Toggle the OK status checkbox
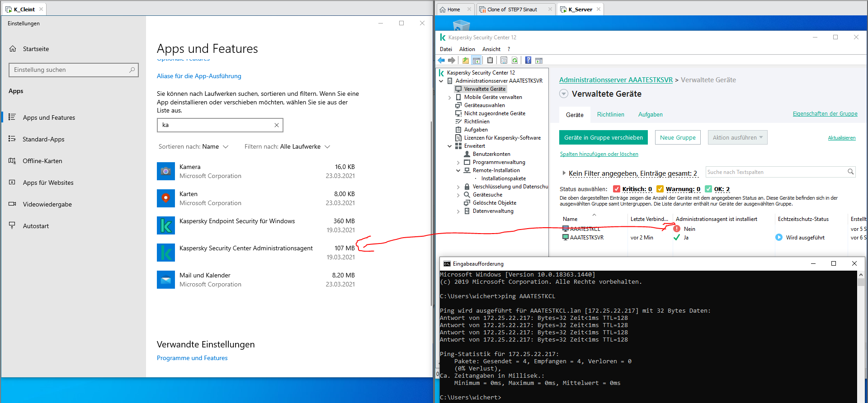Image resolution: width=868 pixels, height=403 pixels. point(708,189)
